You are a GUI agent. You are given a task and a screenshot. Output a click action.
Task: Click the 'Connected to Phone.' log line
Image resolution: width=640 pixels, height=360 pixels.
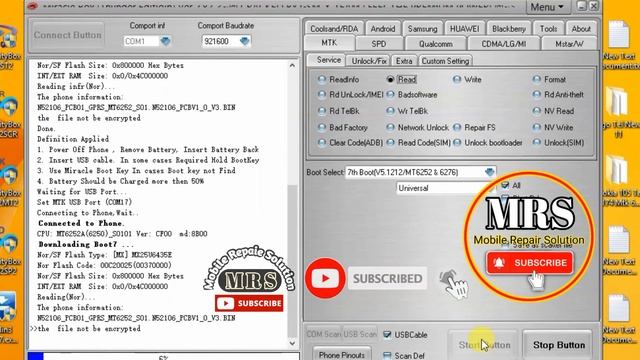82,223
